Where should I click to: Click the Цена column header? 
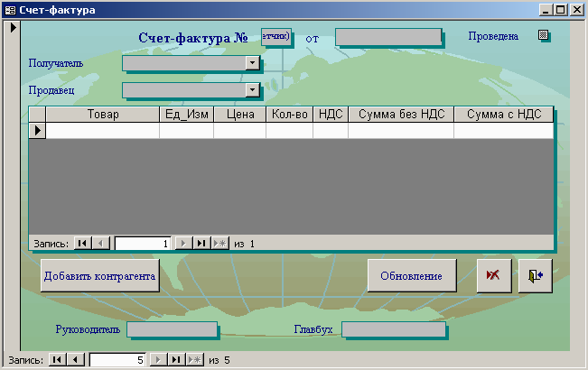(240, 115)
